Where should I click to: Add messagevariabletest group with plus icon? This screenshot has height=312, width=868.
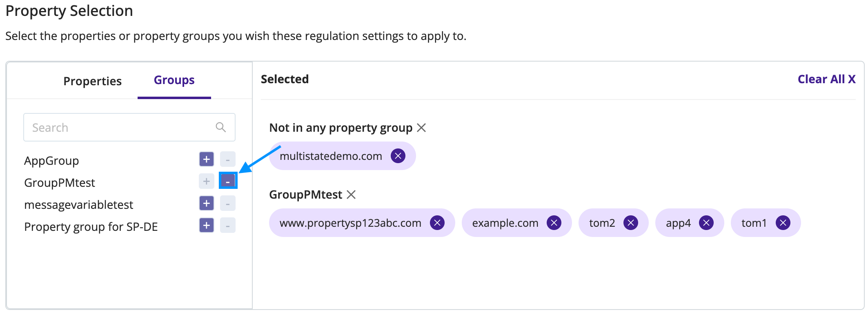[206, 203]
